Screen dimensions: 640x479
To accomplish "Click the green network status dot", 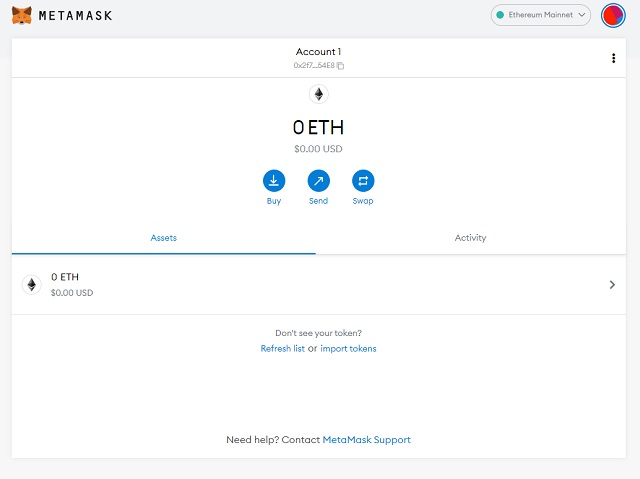I will (500, 15).
